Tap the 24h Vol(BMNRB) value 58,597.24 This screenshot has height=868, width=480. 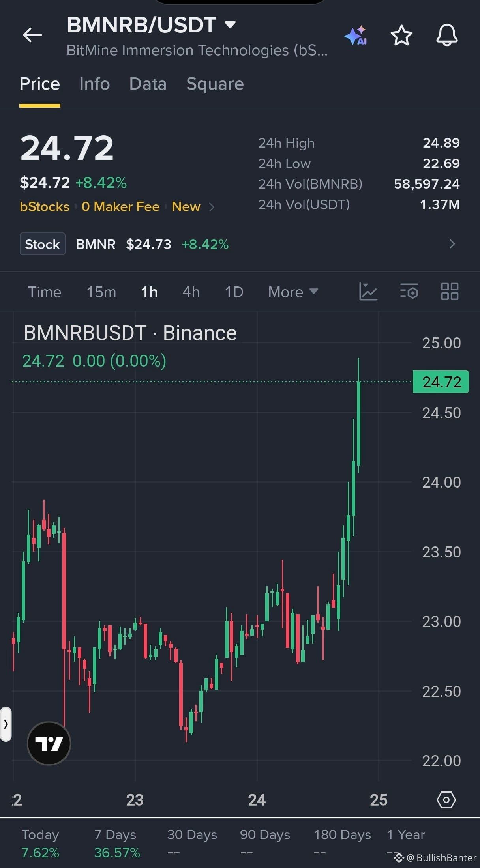(x=427, y=184)
